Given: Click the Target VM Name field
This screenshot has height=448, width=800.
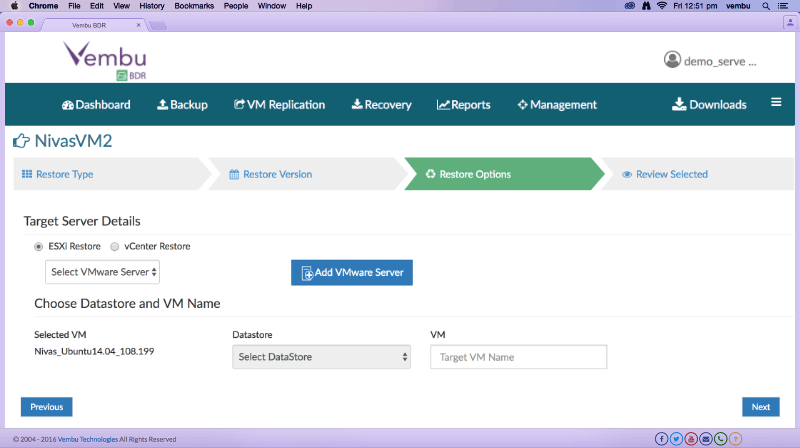Looking at the screenshot, I should click(518, 357).
